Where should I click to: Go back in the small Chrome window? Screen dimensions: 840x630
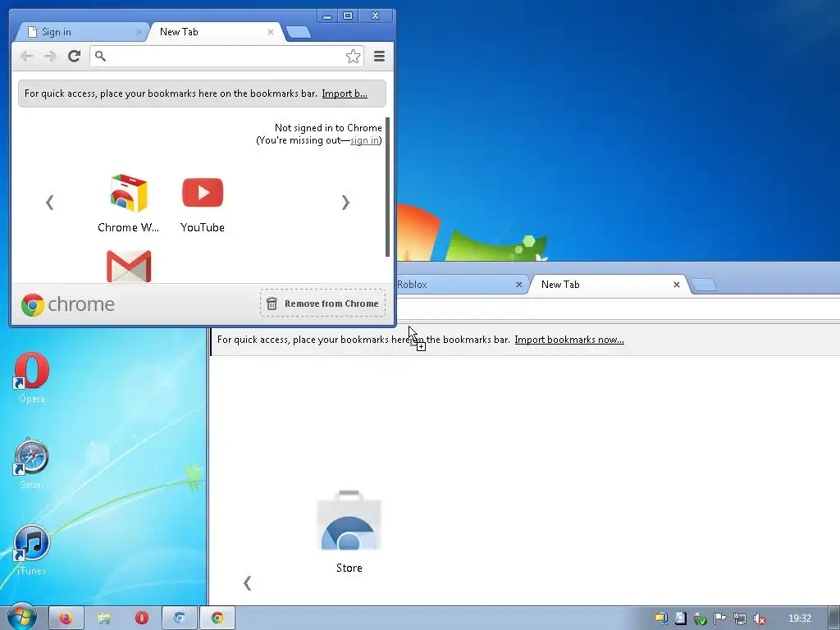point(26,56)
